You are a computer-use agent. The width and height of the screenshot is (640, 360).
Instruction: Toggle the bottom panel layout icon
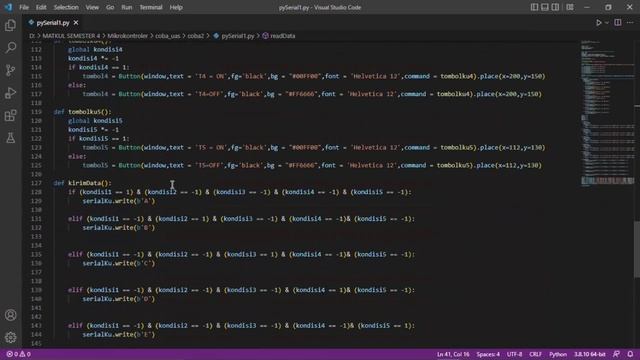coord(544,7)
